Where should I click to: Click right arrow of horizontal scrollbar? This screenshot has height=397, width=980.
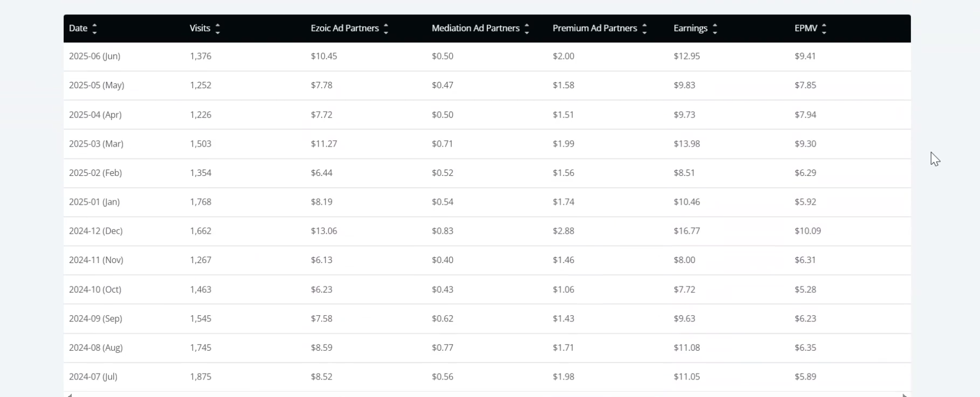pyautogui.click(x=905, y=395)
